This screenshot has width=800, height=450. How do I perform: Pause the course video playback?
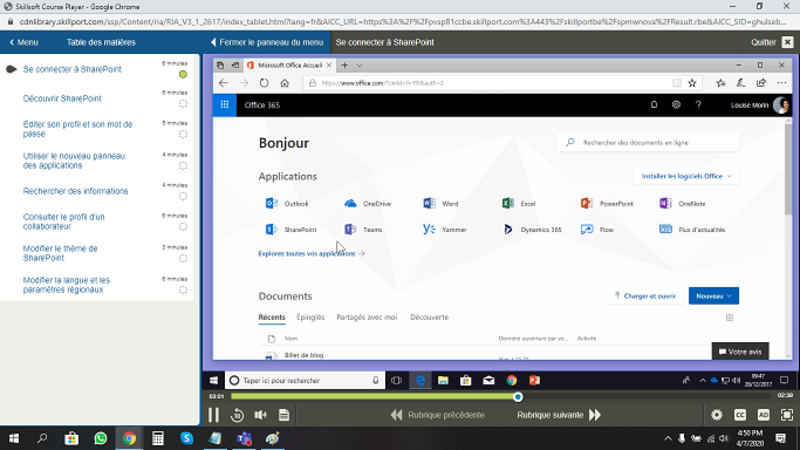(213, 415)
